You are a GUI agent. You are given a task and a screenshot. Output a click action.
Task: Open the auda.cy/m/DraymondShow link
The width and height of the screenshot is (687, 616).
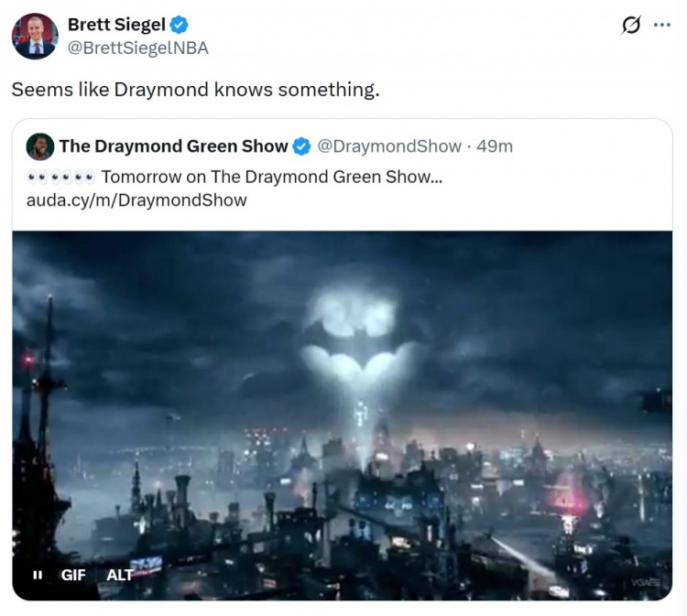136,200
